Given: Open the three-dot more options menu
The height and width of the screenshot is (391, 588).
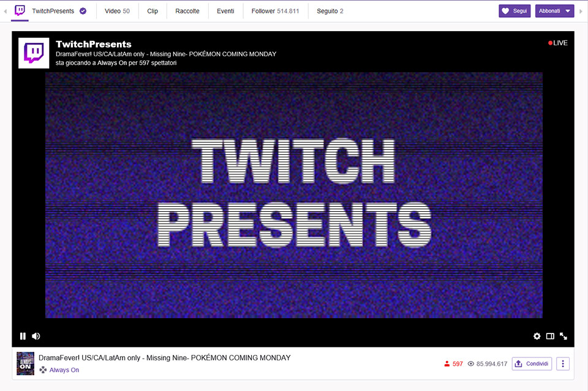Looking at the screenshot, I should click(562, 363).
